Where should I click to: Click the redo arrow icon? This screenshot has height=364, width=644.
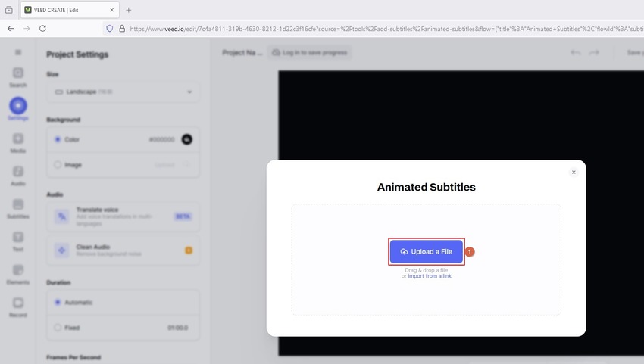click(x=594, y=52)
